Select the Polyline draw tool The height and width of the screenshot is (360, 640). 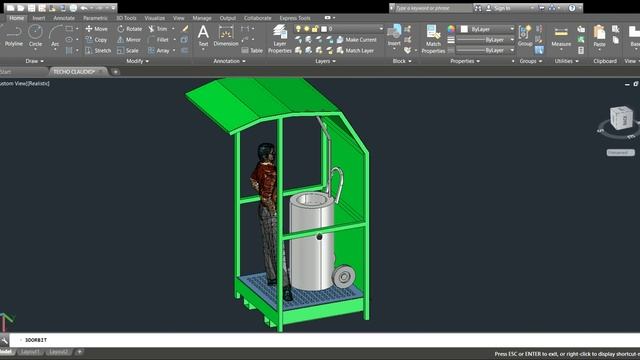point(13,36)
